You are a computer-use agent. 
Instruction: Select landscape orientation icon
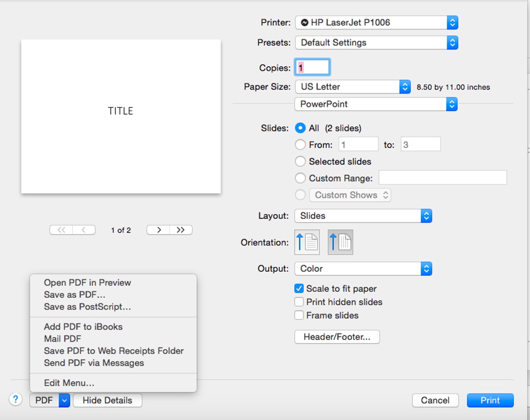[x=340, y=242]
